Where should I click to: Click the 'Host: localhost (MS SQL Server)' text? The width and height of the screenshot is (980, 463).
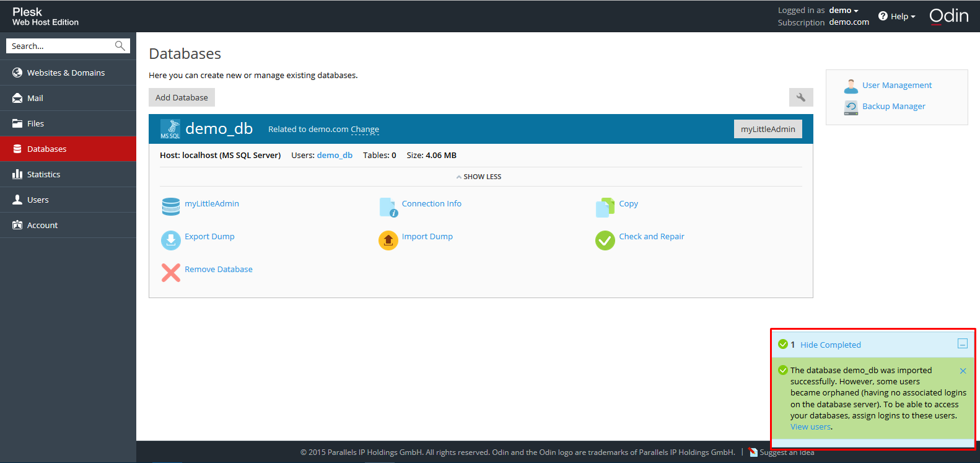(221, 155)
